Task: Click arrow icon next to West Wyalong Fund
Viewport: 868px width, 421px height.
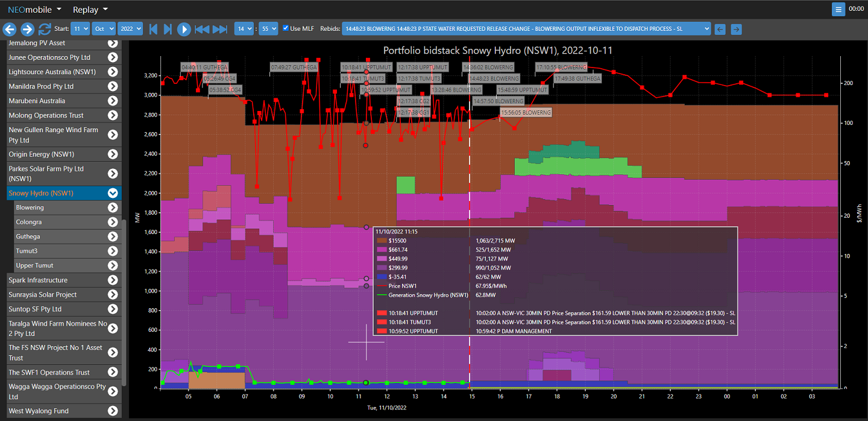Action: click(113, 411)
